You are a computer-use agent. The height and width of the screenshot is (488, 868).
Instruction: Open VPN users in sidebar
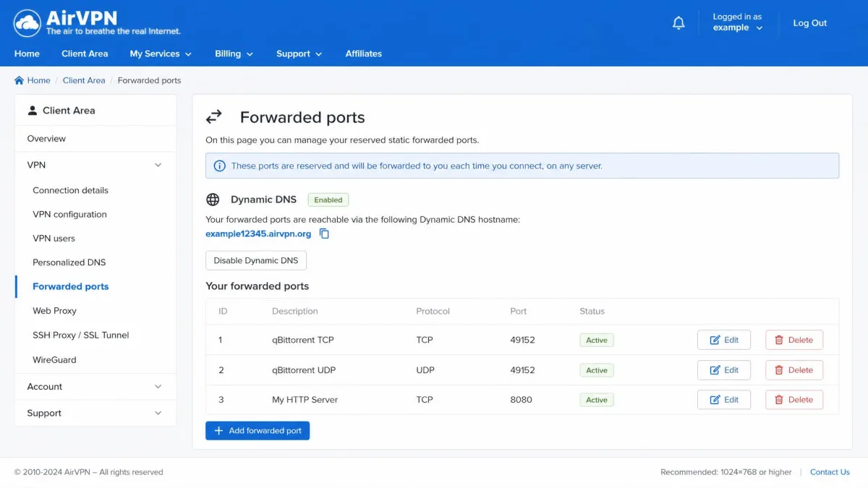pyautogui.click(x=54, y=238)
